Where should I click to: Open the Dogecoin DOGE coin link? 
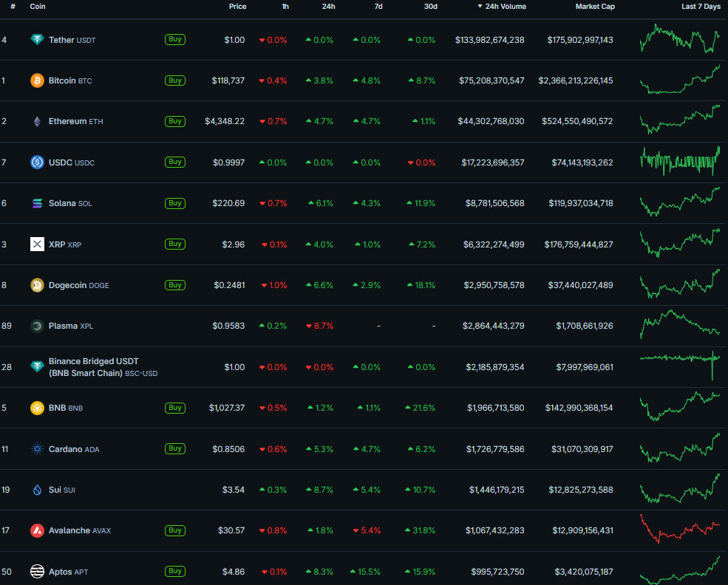click(x=79, y=285)
